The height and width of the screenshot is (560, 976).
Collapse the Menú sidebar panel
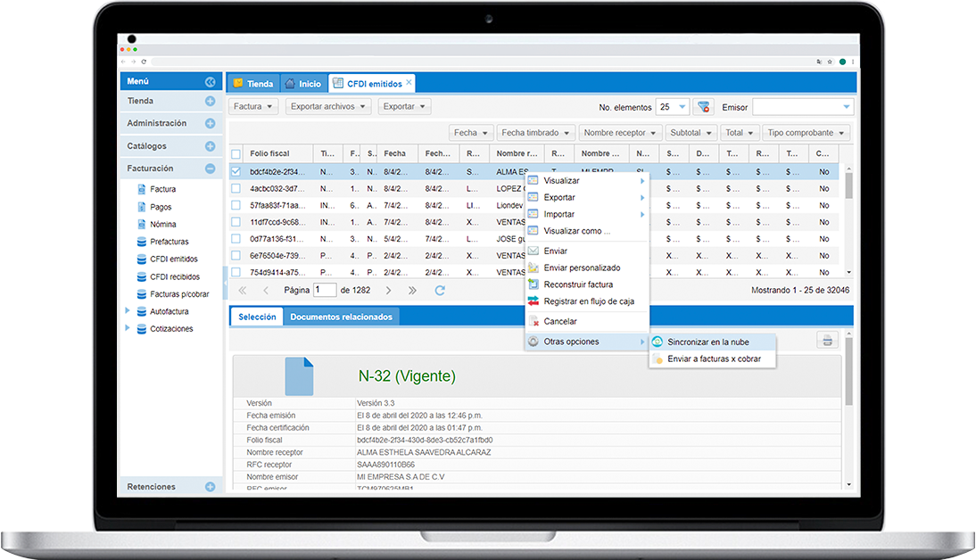[210, 81]
